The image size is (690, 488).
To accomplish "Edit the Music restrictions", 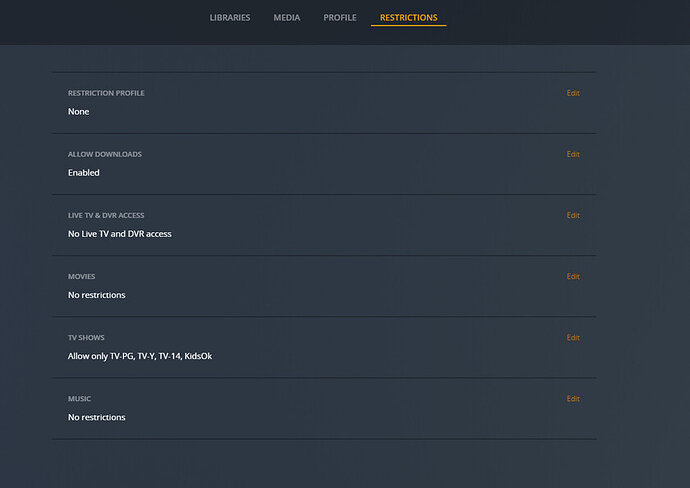I will [x=573, y=399].
